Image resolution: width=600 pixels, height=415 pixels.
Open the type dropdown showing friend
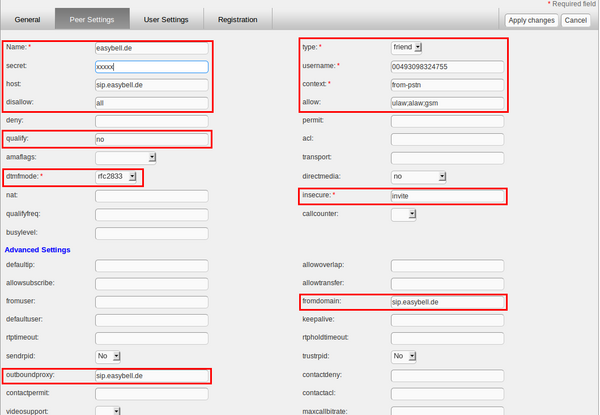click(x=406, y=47)
